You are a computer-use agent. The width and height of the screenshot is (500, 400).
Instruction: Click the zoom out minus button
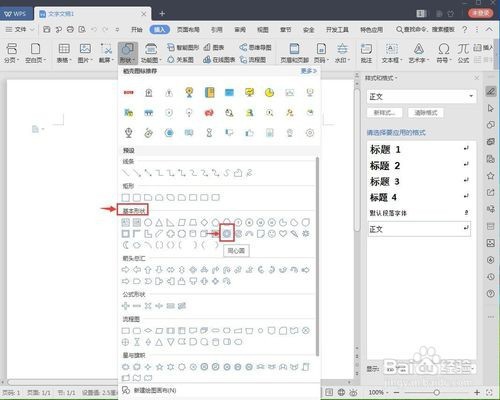[396, 392]
